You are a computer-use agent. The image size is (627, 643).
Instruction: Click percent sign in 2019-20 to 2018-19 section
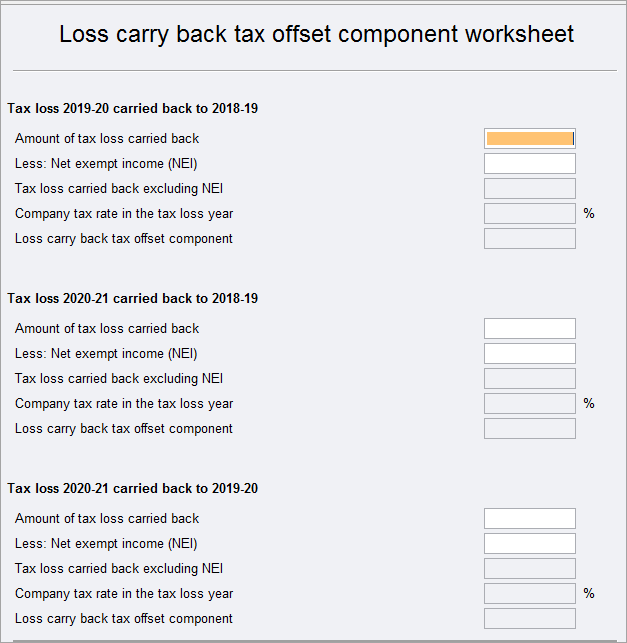click(x=589, y=214)
